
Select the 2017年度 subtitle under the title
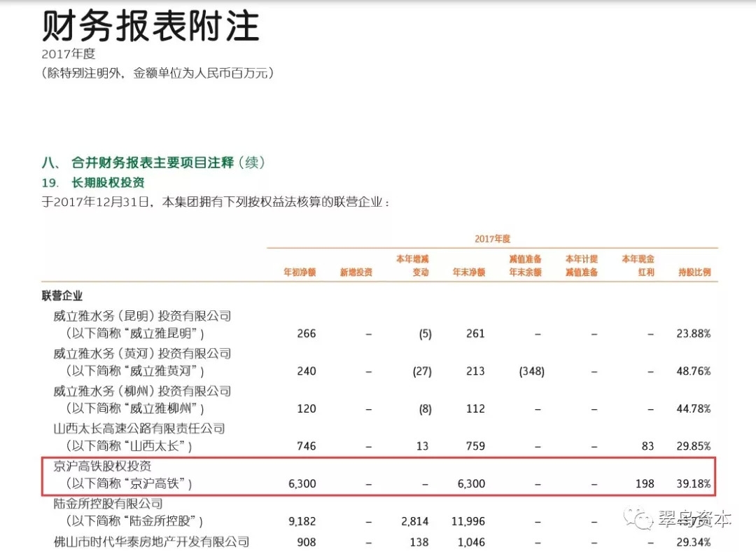click(x=69, y=54)
